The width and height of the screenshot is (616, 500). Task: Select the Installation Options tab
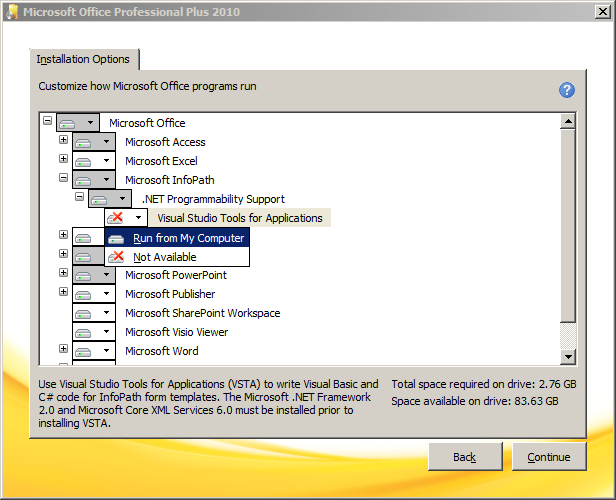83,59
